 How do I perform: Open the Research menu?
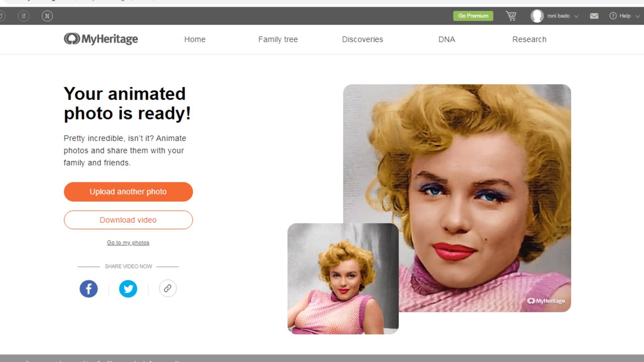(x=529, y=39)
